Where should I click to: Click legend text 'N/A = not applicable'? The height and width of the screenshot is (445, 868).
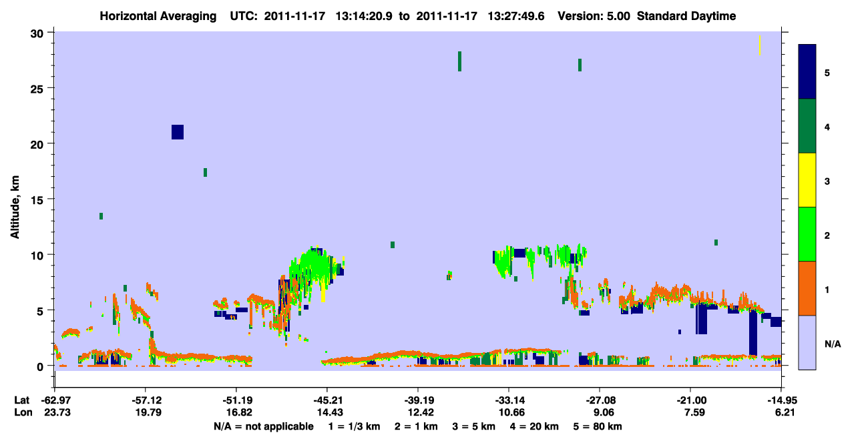tap(264, 426)
